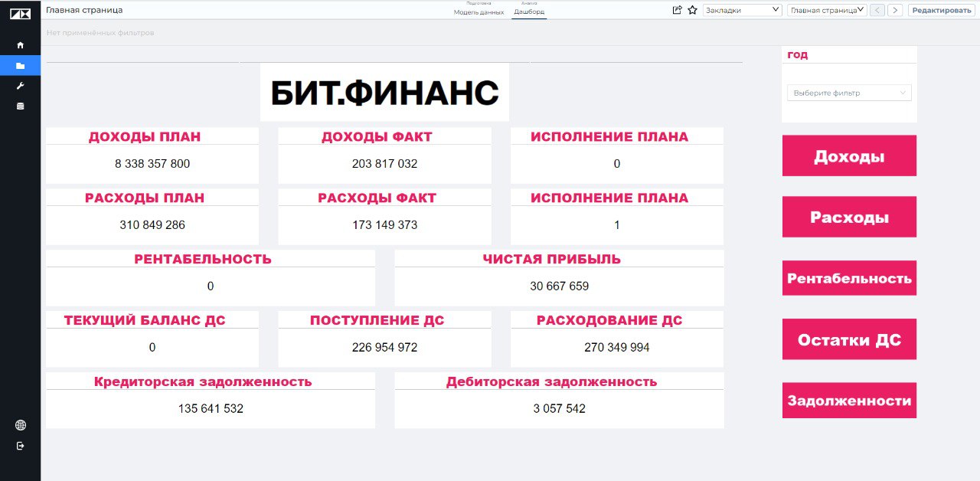Click the Рентабельность button
This screenshot has height=481, width=980.
click(849, 278)
